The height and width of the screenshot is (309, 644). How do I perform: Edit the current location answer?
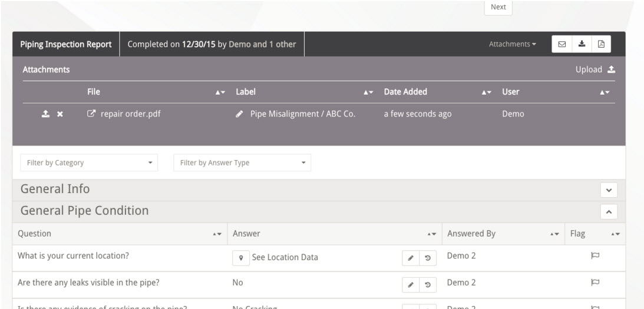411,258
